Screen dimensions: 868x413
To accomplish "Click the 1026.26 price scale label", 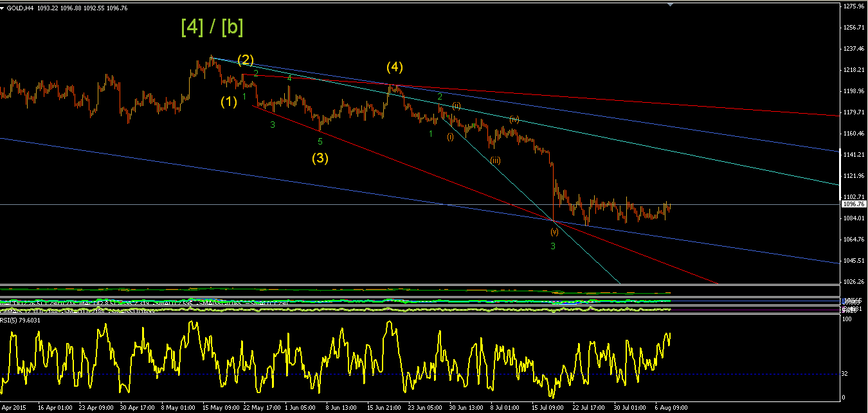I will (853, 282).
